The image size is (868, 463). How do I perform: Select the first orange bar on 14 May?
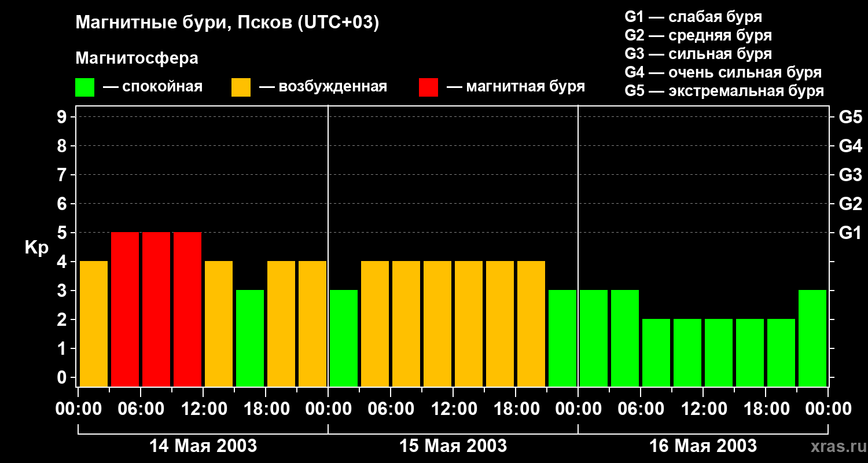tap(94, 324)
